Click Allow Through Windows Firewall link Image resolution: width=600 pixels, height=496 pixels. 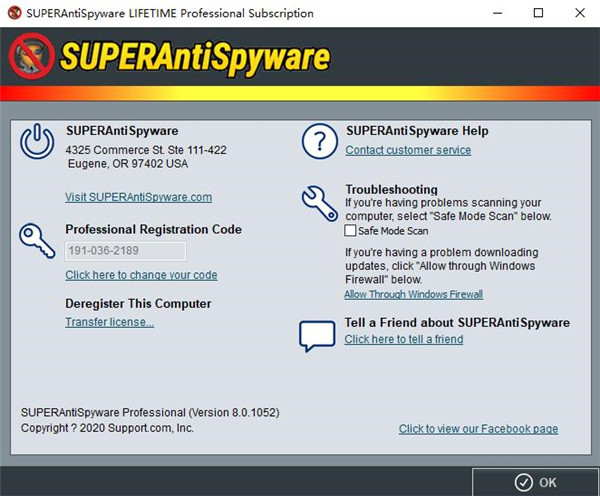[413, 294]
